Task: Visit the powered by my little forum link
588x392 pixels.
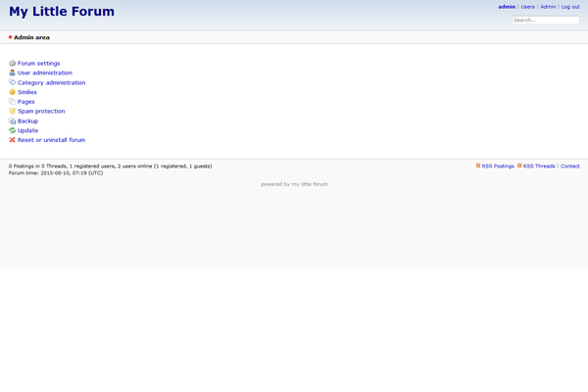Action: 294,184
